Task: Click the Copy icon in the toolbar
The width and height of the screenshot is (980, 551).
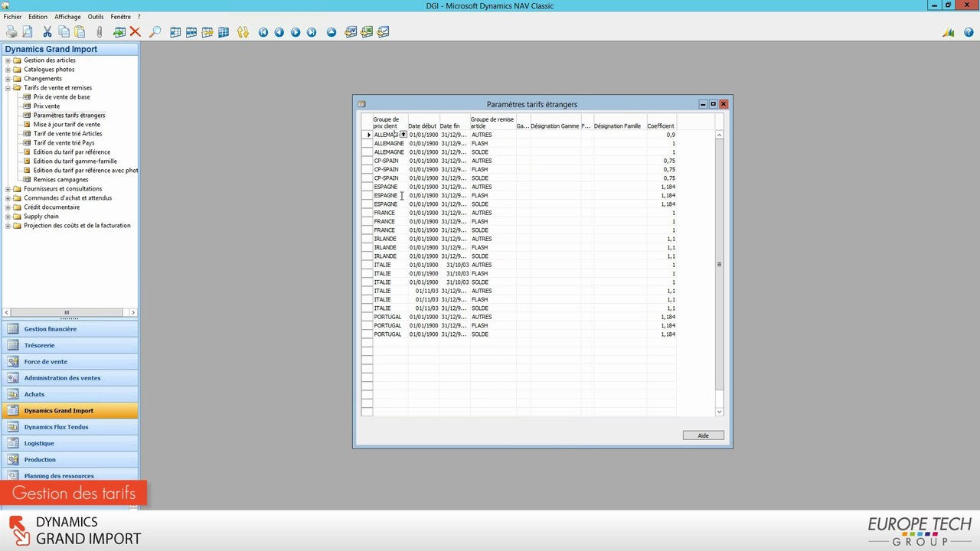Action: click(64, 32)
